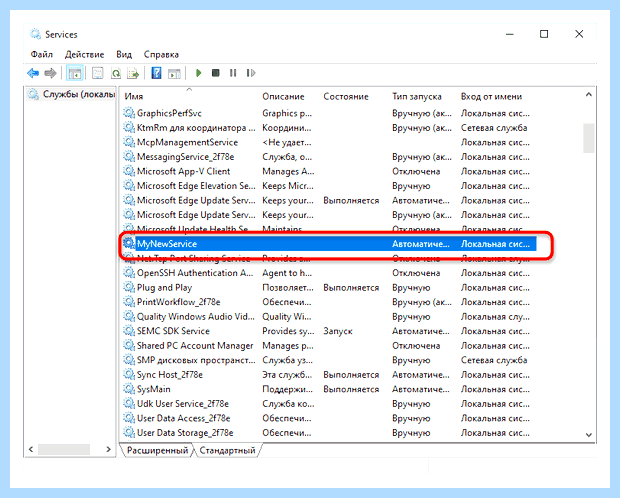Click scroll-up arrow of services list

(589, 95)
